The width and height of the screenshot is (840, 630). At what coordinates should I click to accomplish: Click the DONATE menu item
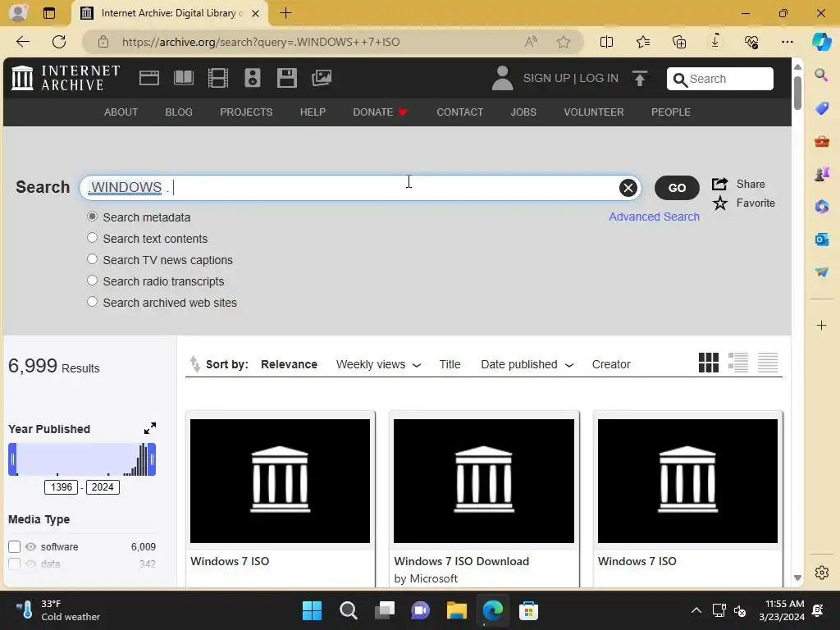tap(380, 112)
